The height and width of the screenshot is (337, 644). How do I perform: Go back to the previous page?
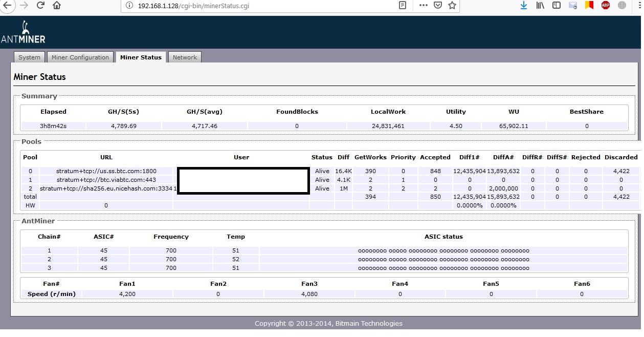pos(6,5)
